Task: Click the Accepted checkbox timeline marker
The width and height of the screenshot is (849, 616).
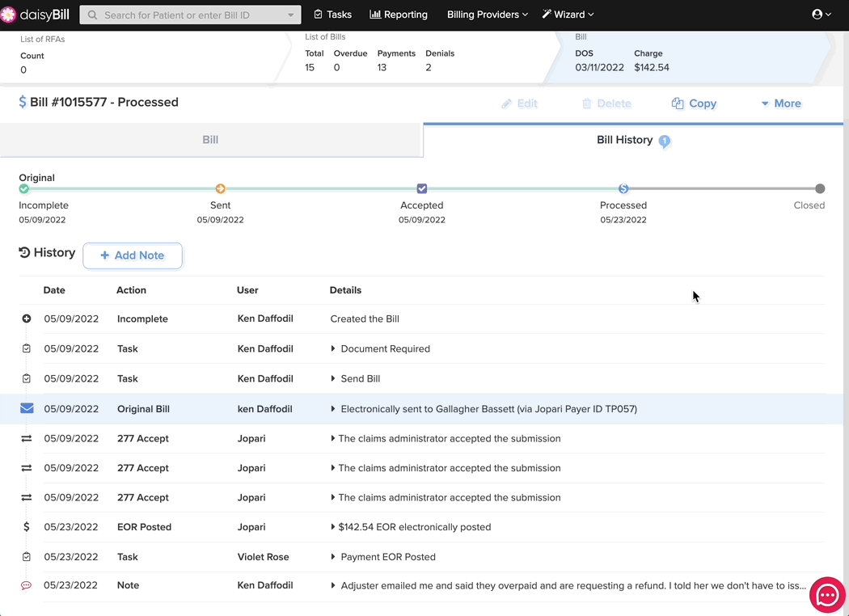Action: pyautogui.click(x=422, y=188)
